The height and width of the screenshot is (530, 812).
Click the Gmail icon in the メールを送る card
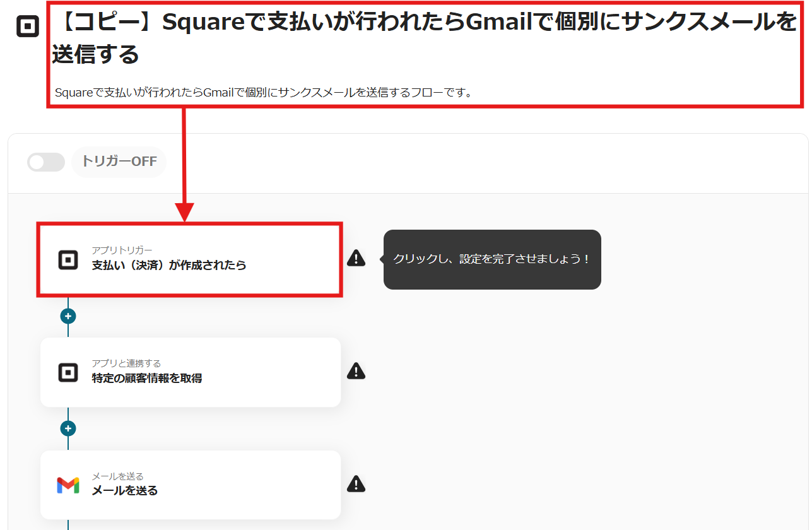click(68, 485)
